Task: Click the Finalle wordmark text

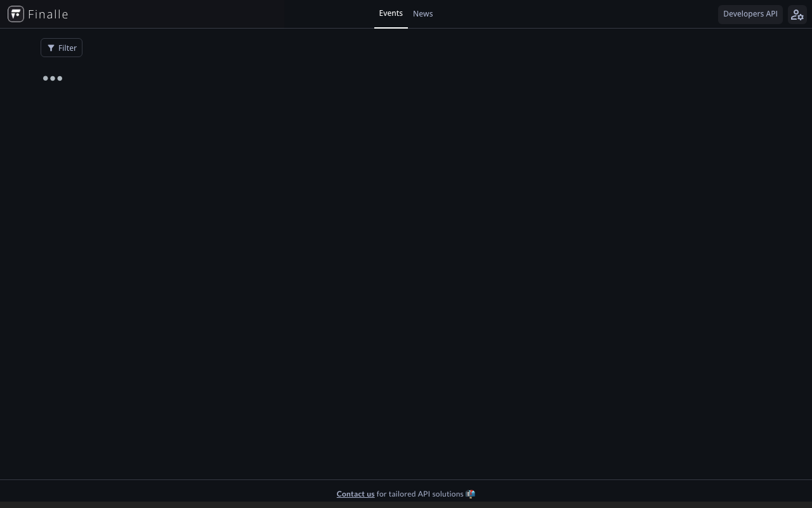Action: pos(48,14)
